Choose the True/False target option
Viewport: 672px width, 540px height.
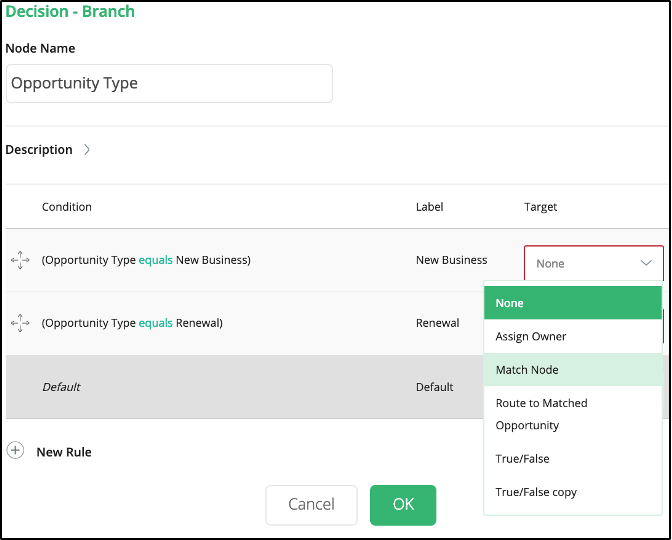[x=573, y=459]
